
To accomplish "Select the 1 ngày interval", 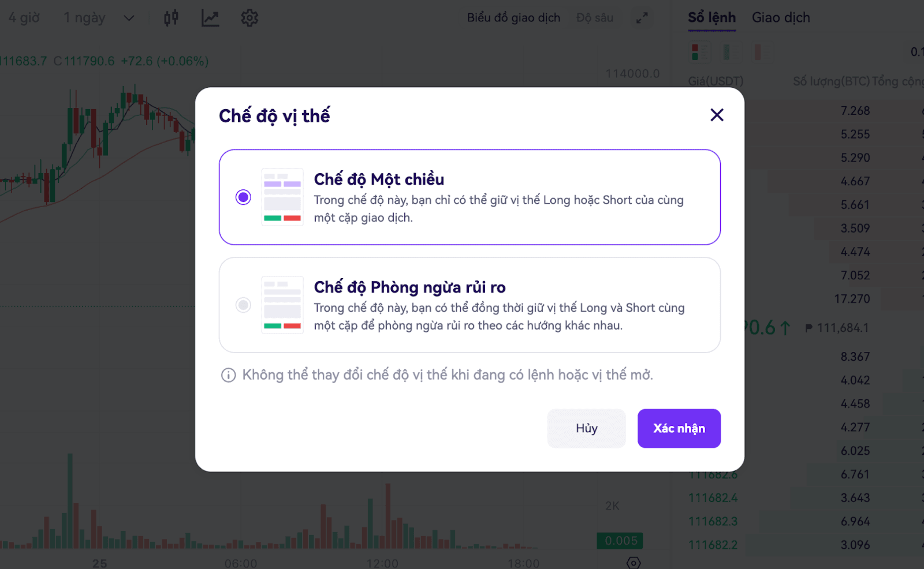I will point(84,18).
